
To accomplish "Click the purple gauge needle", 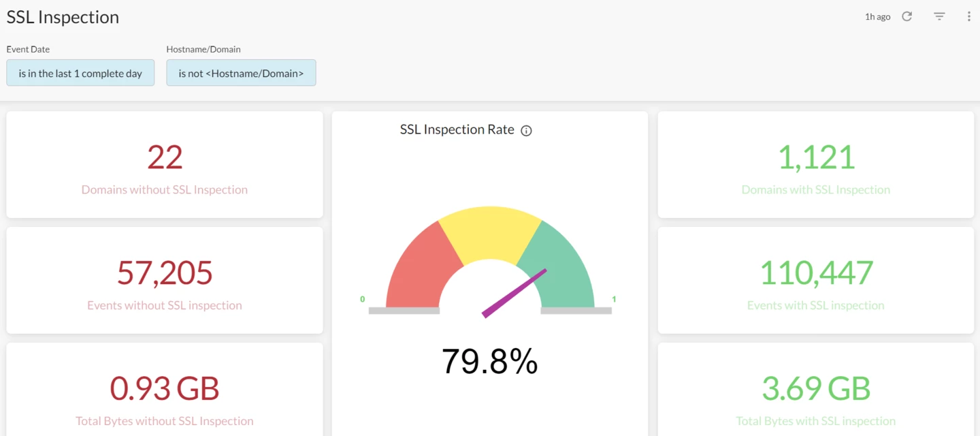I will click(514, 293).
